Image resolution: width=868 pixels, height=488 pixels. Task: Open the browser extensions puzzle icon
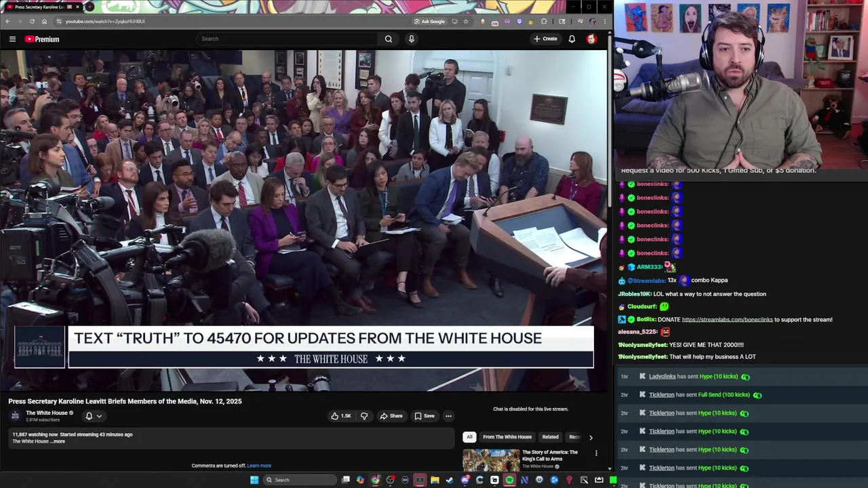(544, 21)
